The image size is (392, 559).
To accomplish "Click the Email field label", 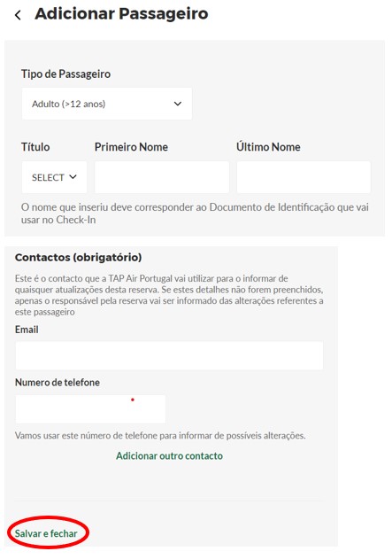I will (x=27, y=330).
